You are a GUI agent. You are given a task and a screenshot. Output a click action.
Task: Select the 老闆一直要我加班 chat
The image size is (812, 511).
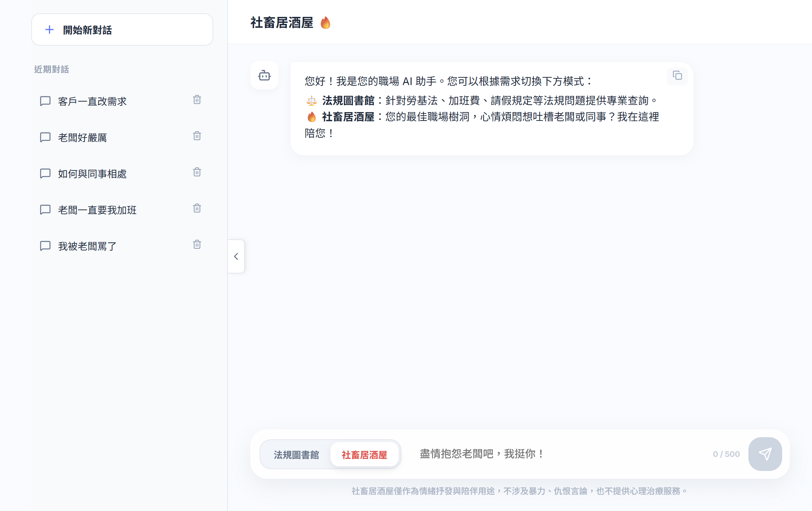click(x=97, y=210)
